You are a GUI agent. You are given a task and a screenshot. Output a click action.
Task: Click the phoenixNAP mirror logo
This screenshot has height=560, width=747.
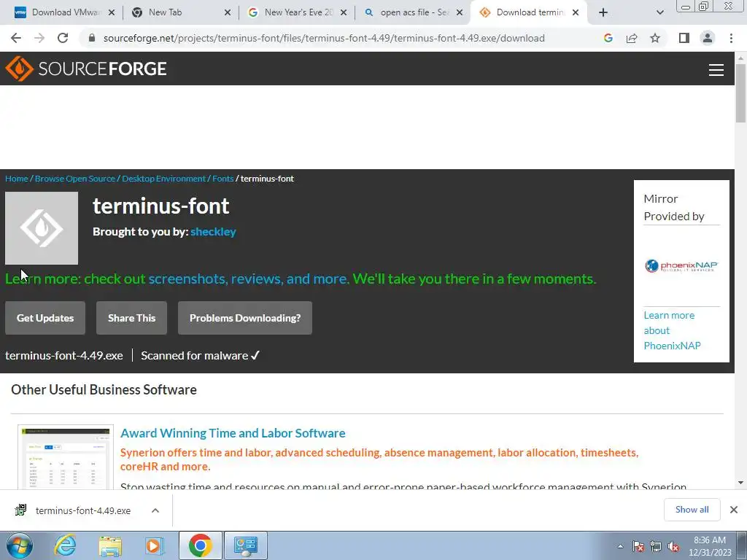681,265
